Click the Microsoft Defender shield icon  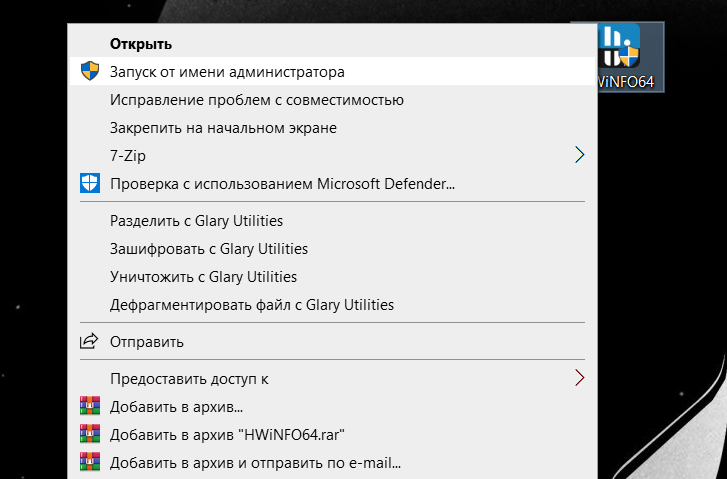pos(90,183)
